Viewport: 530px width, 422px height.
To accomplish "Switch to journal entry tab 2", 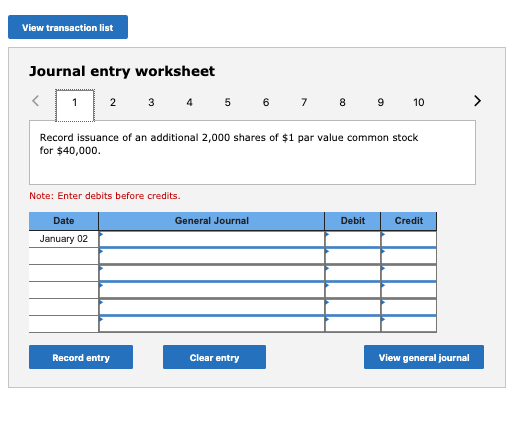I will point(113,102).
